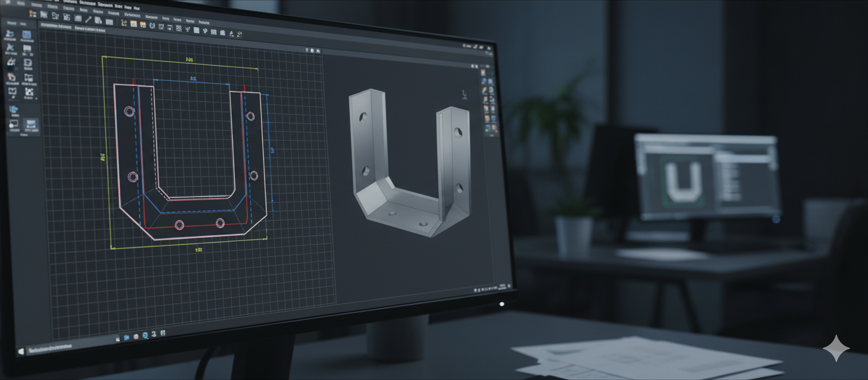
Task: Select the Line sketch tool in the left palette
Action: (x=11, y=35)
